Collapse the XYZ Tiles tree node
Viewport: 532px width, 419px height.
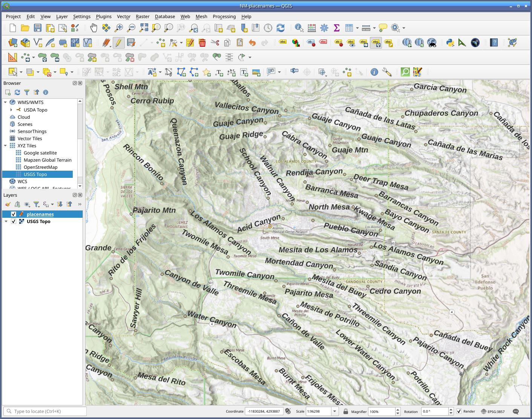click(x=5, y=146)
